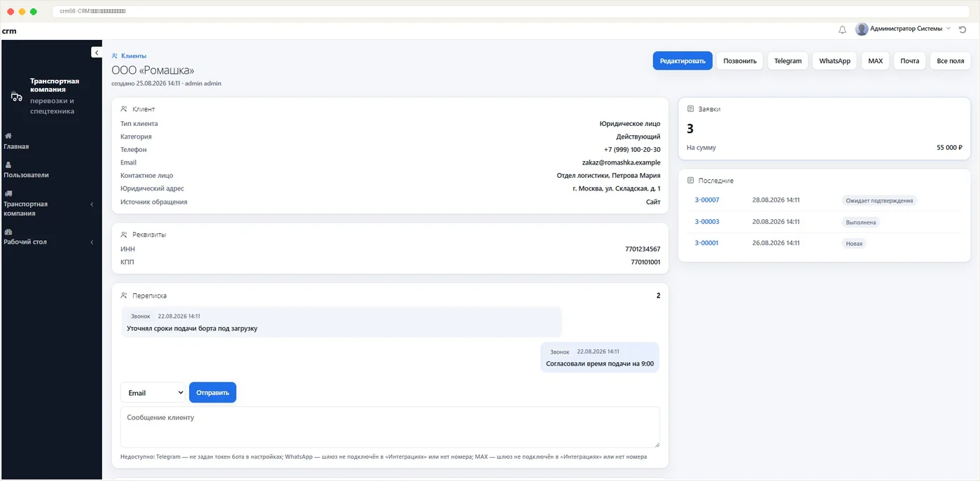The width and height of the screenshot is (980, 481).
Task: Click the ИНН value 7701234567
Action: click(x=643, y=249)
